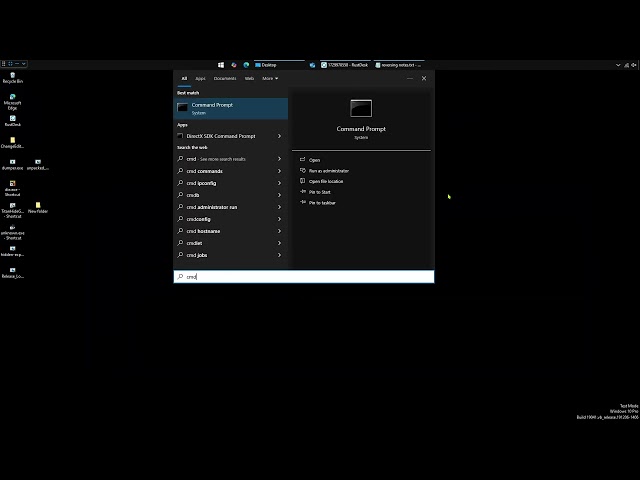Click the minimize dash on top-left toolbar
The width and height of the screenshot is (640, 480).
(x=17, y=64)
